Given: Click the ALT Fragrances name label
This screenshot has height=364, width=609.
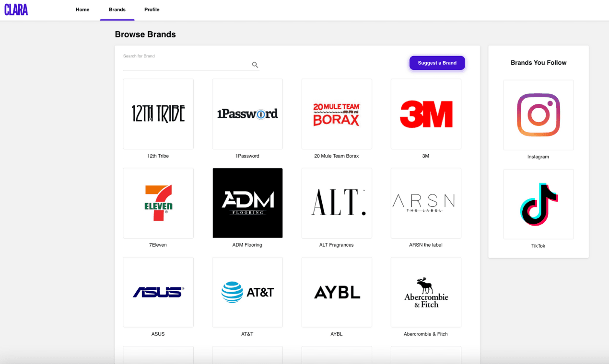Looking at the screenshot, I should pyautogui.click(x=337, y=245).
